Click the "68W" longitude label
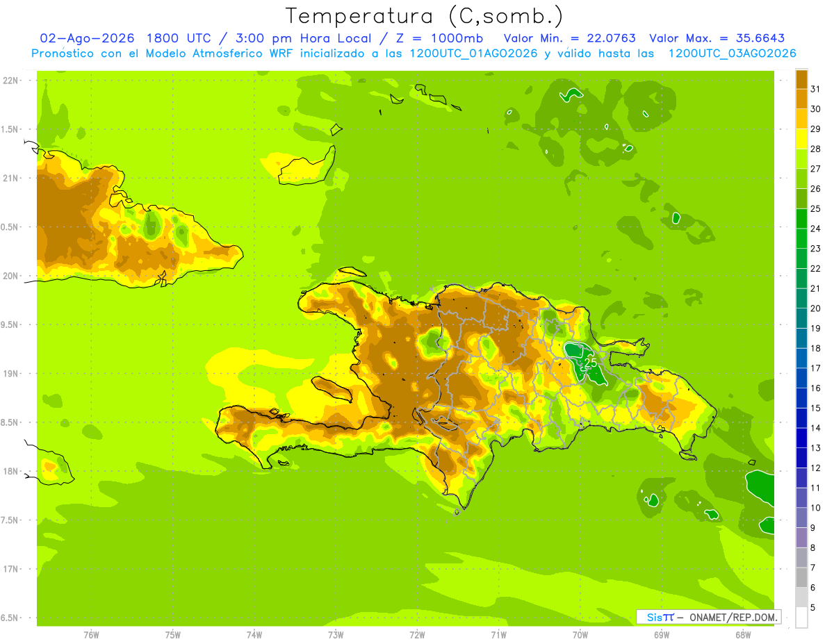This screenshot has height=644, width=834. click(x=743, y=635)
